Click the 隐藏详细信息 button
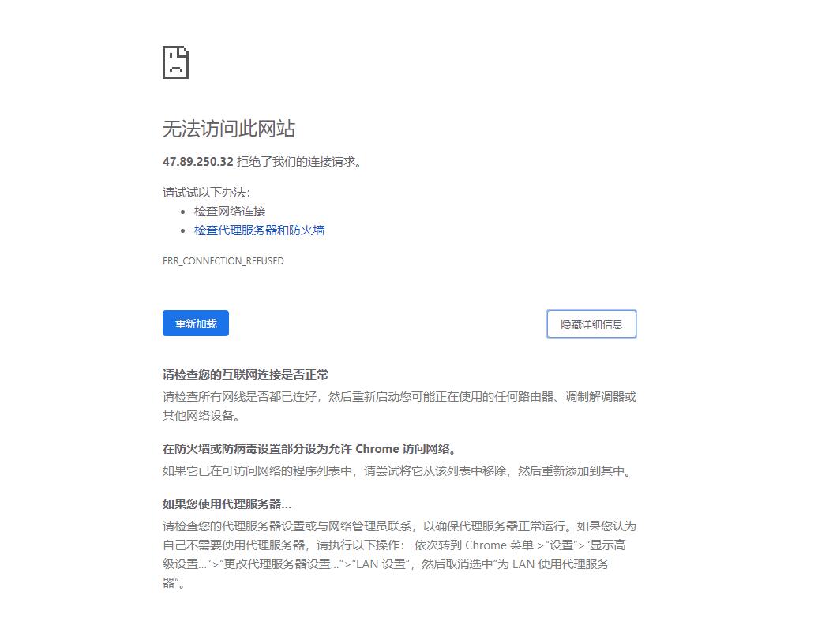Screen dimensions: 814x644 click(x=591, y=324)
